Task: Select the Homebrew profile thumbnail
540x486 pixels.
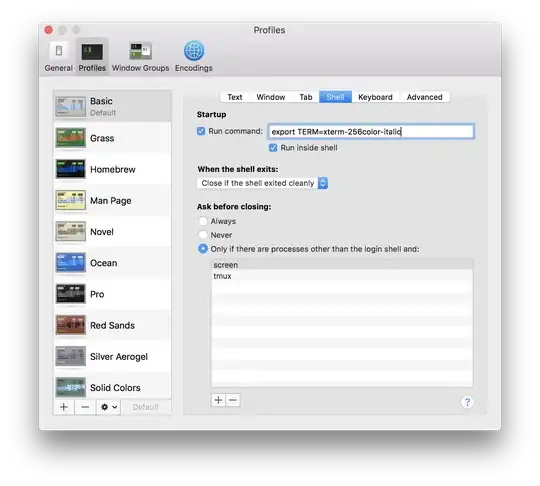Action: point(71,169)
